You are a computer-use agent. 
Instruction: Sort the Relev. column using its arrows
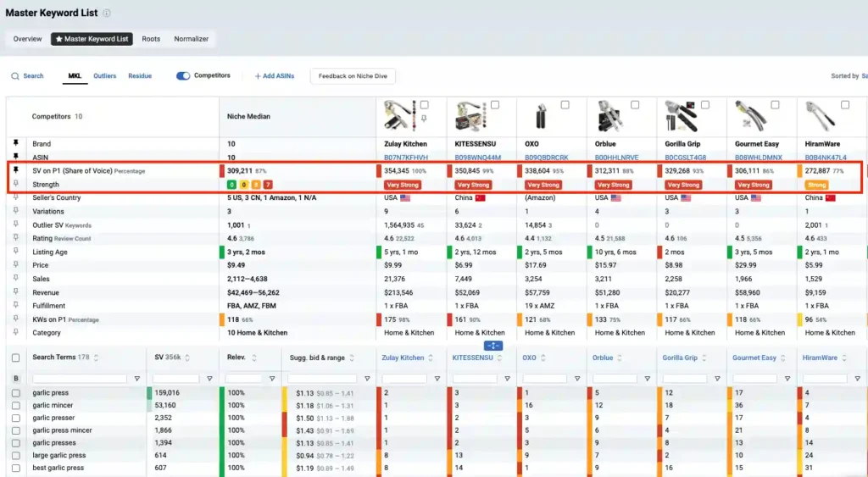253,358
